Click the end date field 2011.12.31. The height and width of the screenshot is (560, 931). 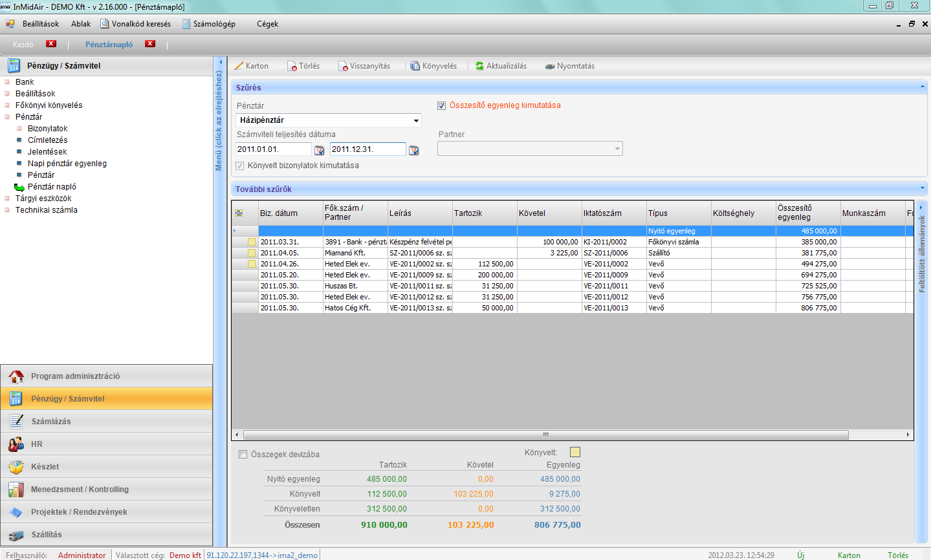pyautogui.click(x=367, y=149)
